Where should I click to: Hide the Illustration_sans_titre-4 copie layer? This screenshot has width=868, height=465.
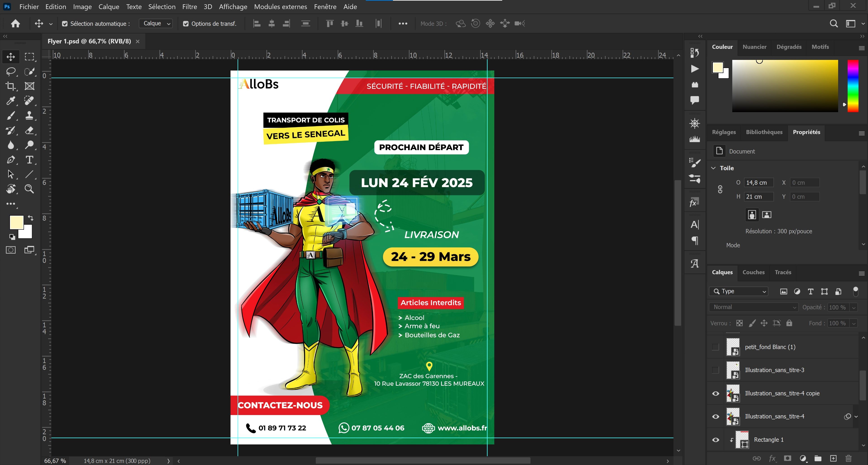pos(716,393)
